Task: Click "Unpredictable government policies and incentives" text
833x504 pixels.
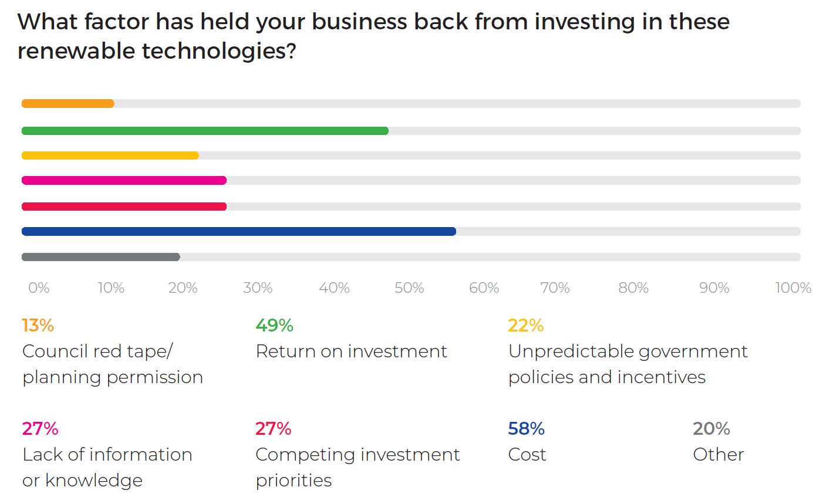Action: (x=628, y=364)
